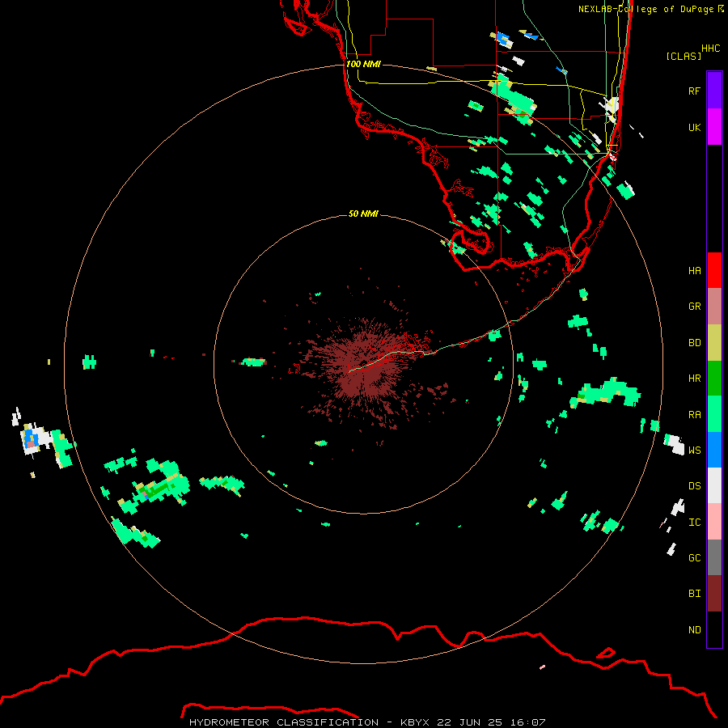Click the UK magenta legend swatch
Image resolution: width=728 pixels, height=728 pixels.
click(x=714, y=127)
